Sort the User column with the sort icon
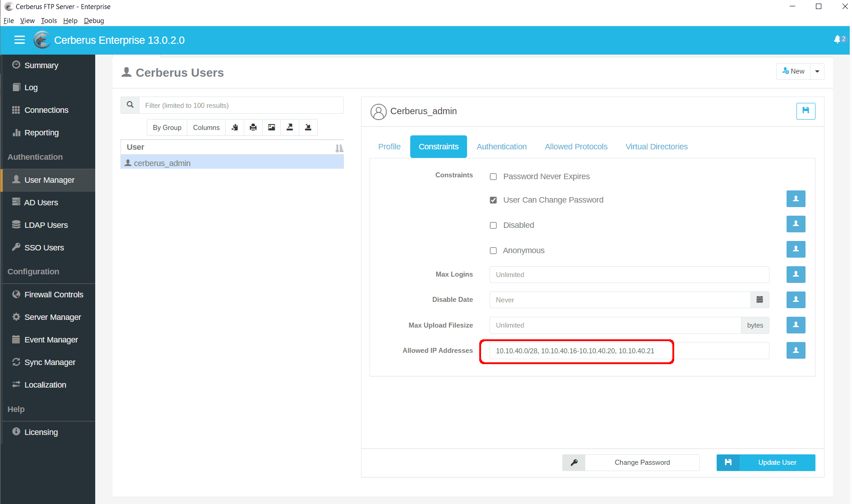This screenshot has width=852, height=504. [x=339, y=148]
